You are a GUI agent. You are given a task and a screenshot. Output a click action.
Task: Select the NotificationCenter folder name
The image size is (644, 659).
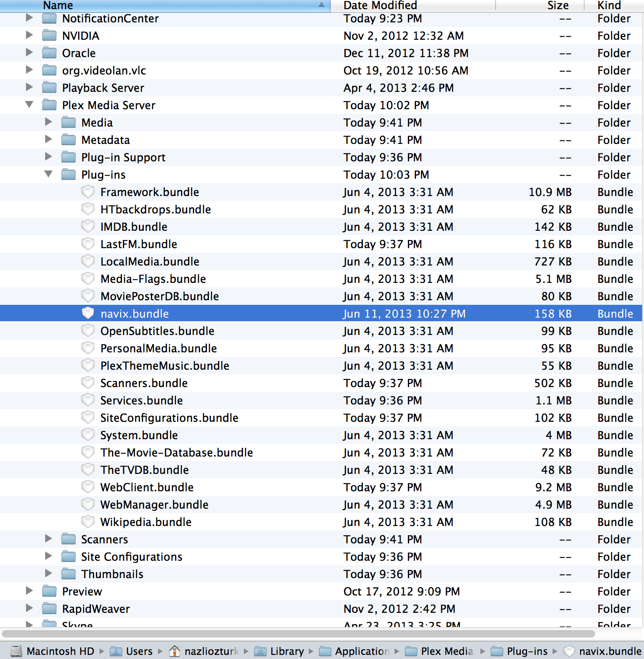click(111, 18)
